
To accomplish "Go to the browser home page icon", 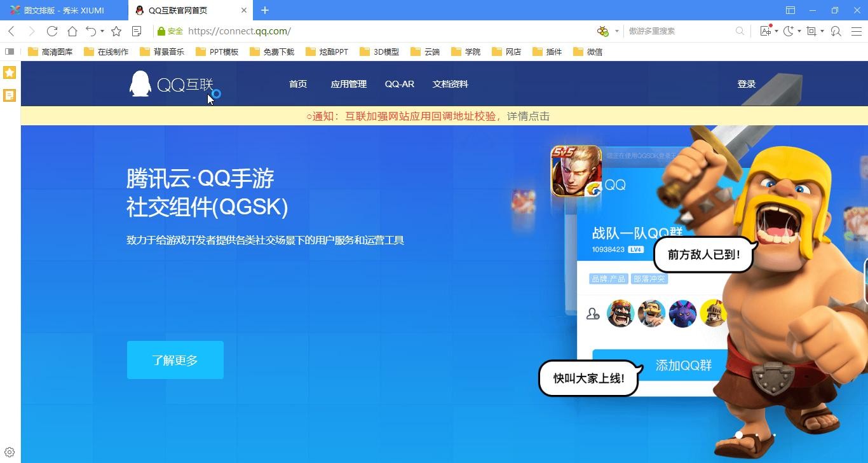I will click(x=72, y=31).
